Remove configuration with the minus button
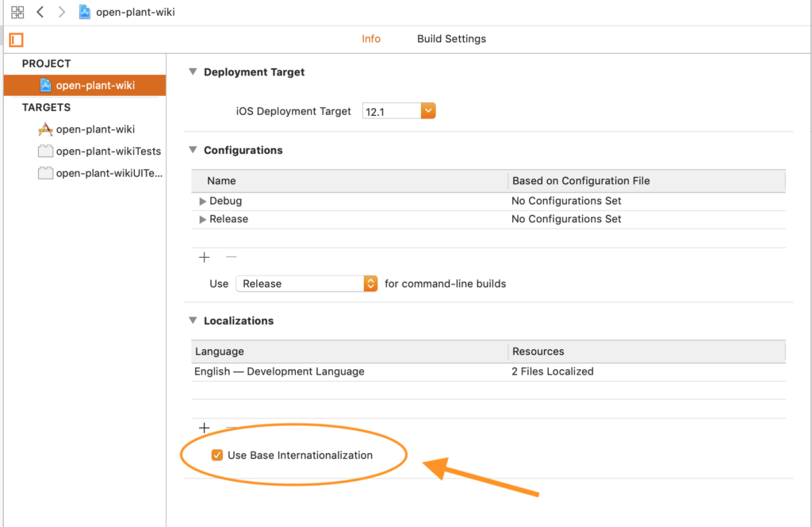This screenshot has height=527, width=812. (x=232, y=256)
